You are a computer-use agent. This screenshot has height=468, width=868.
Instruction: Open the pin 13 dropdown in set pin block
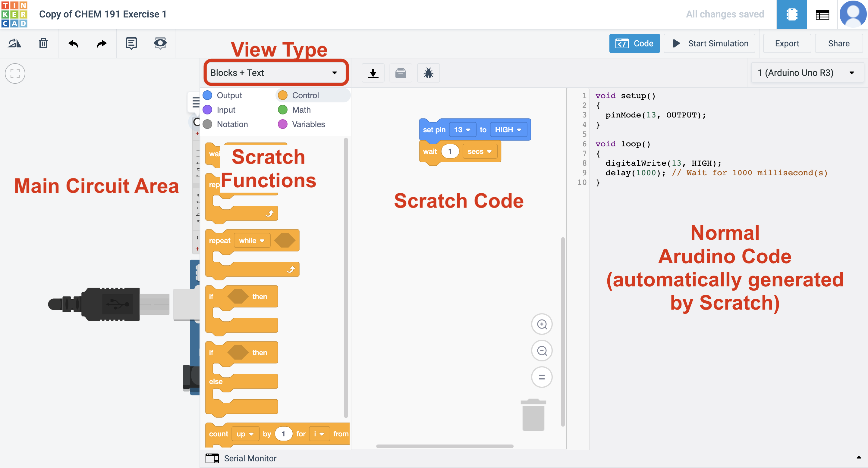coord(462,129)
